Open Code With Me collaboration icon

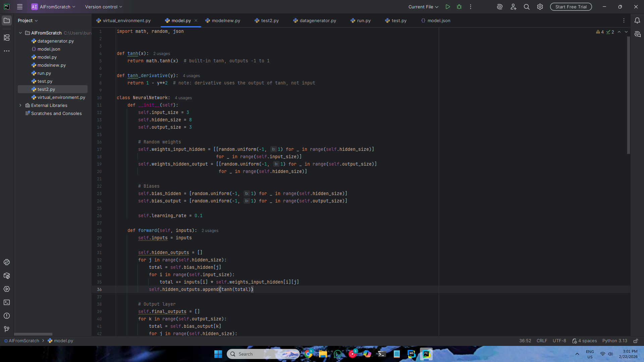coord(513,7)
